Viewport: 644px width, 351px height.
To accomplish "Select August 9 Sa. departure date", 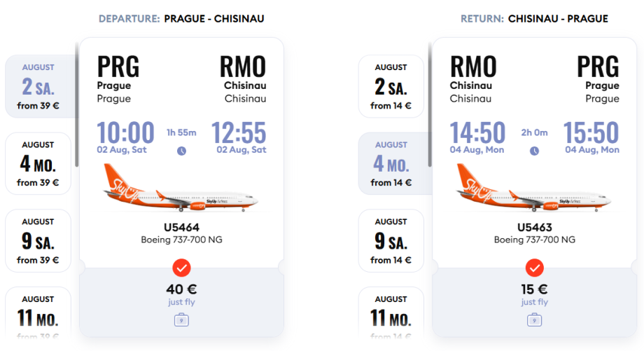I will pyautogui.click(x=38, y=241).
